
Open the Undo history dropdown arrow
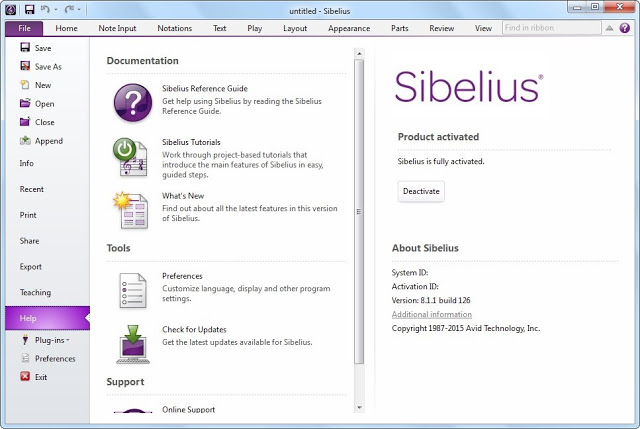pos(56,10)
